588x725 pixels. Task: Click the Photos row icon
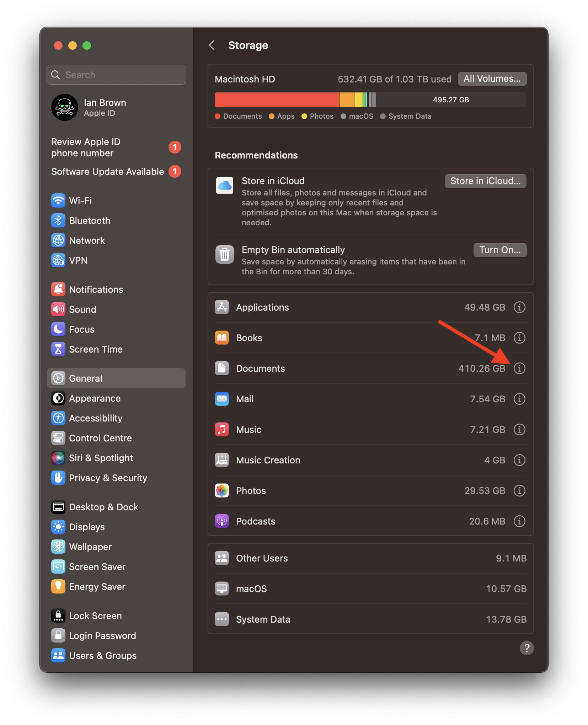click(222, 491)
